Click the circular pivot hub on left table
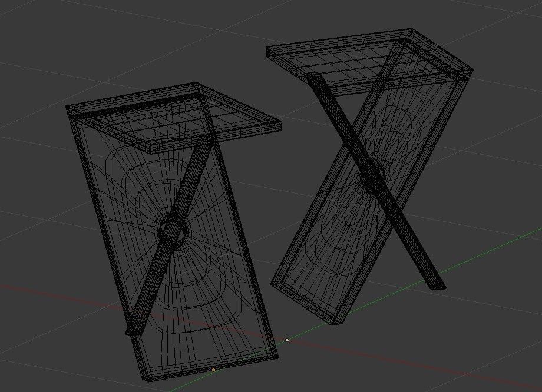 [x=173, y=231]
